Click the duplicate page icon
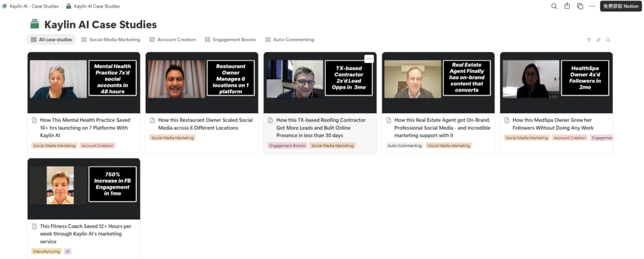The height and width of the screenshot is (259, 644). pos(579,6)
